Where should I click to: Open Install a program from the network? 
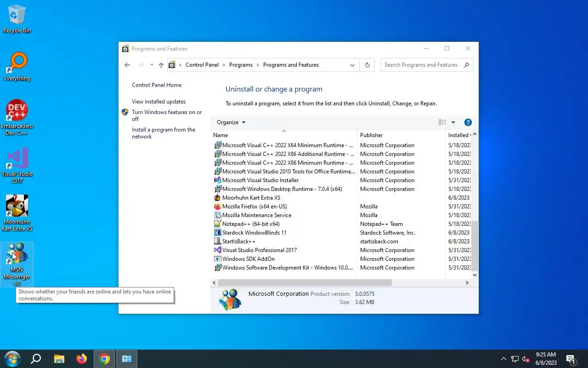[x=164, y=133]
